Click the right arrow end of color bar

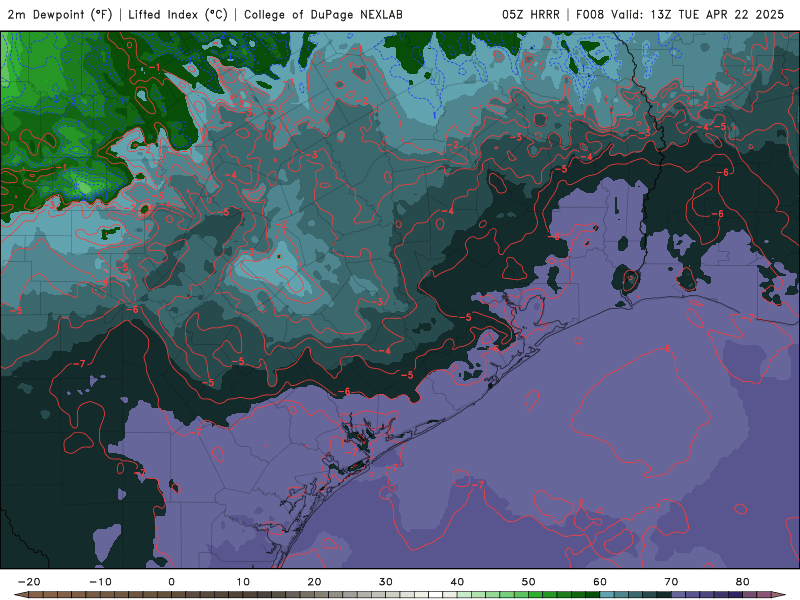pos(779,595)
